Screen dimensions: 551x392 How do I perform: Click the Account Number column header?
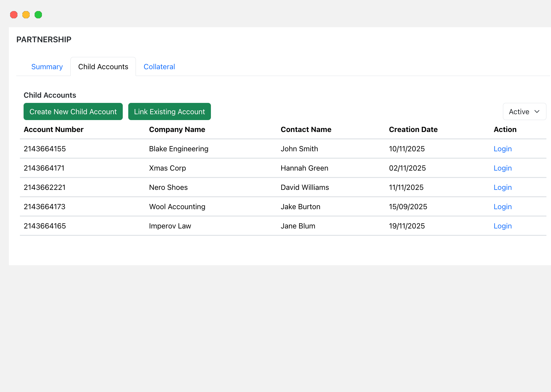(54, 130)
